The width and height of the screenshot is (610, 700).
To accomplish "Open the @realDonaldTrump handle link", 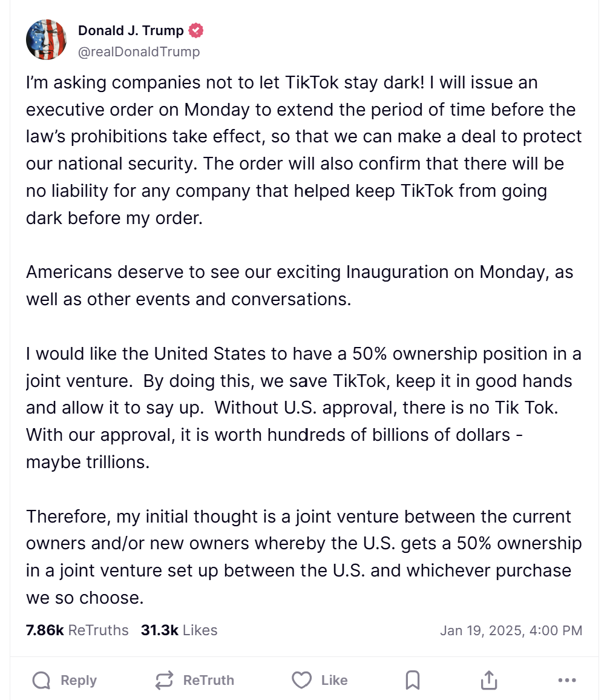I will (139, 52).
